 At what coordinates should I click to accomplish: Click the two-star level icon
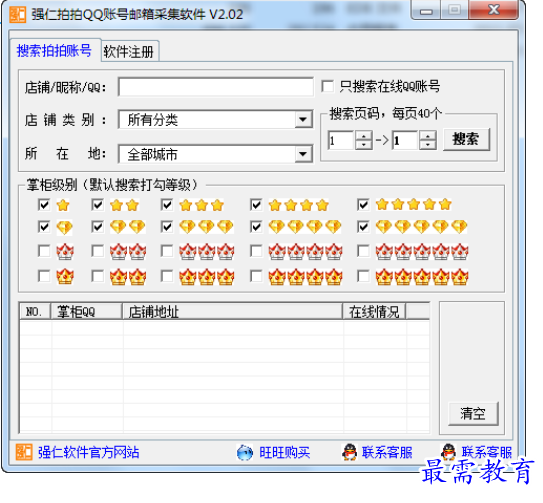pos(125,205)
